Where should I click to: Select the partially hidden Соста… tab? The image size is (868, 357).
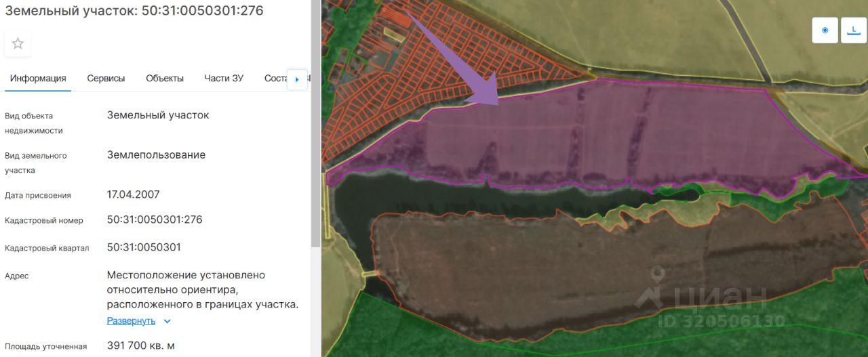275,78
